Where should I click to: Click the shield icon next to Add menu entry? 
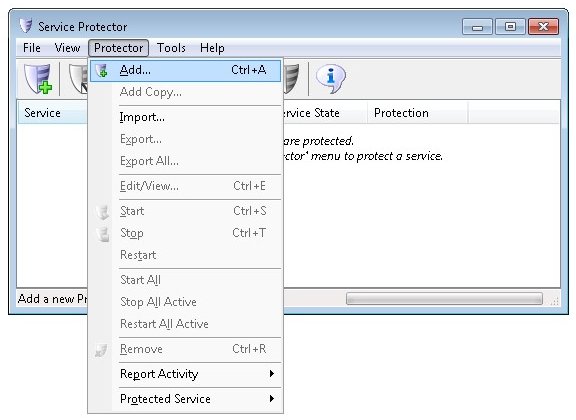coord(102,70)
